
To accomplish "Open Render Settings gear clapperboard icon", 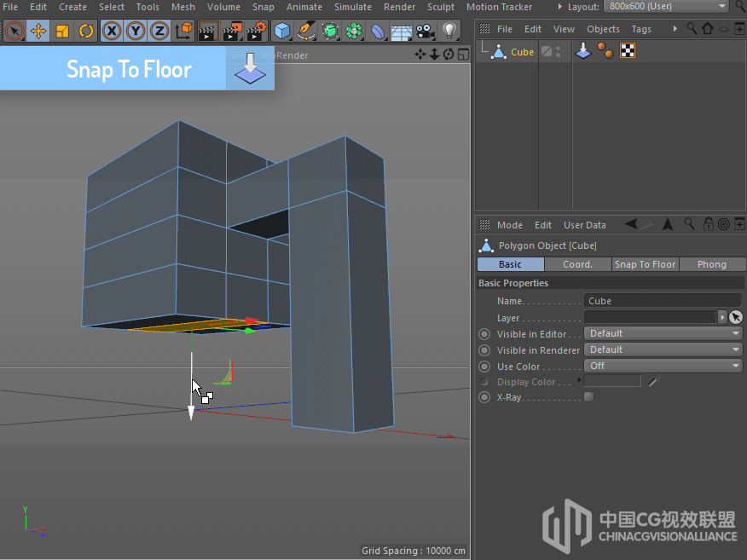I will (x=256, y=32).
